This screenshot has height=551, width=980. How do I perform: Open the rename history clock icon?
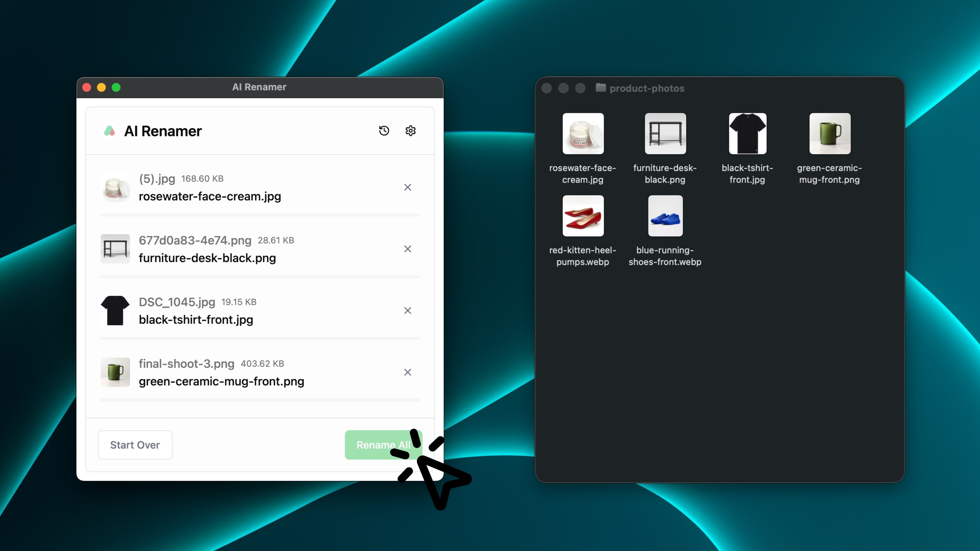[x=384, y=131]
